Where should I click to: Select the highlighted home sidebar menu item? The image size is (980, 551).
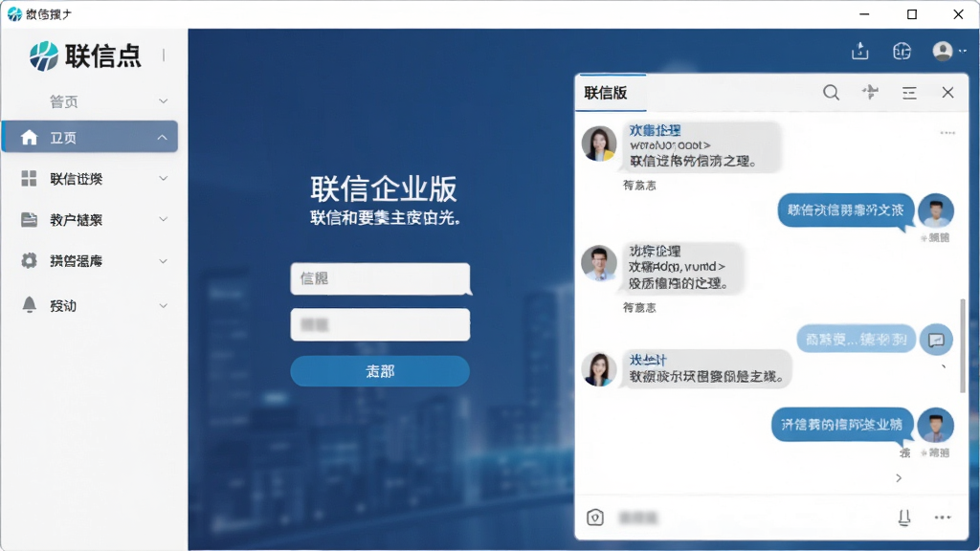(x=90, y=137)
